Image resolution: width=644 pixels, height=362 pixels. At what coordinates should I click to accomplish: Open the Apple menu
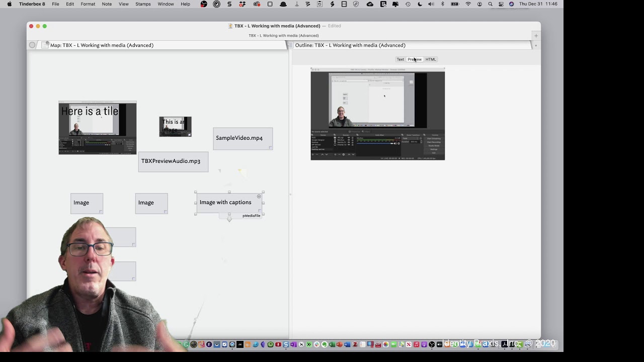point(9,4)
